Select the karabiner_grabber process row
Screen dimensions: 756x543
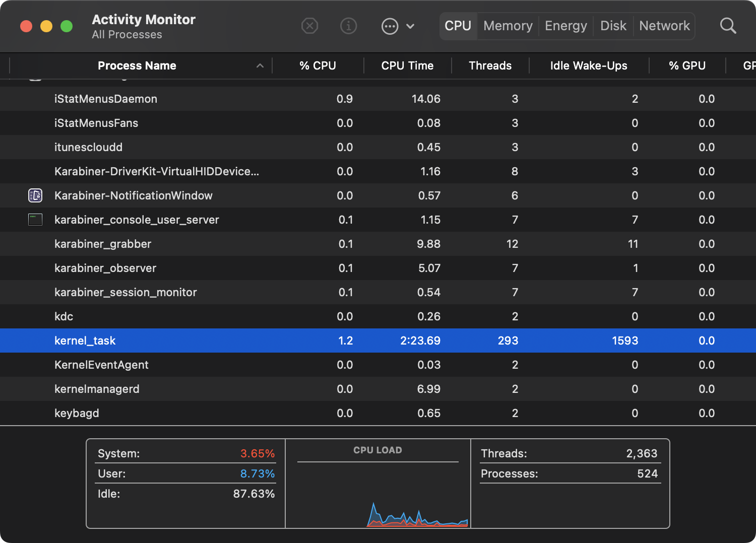(x=378, y=244)
